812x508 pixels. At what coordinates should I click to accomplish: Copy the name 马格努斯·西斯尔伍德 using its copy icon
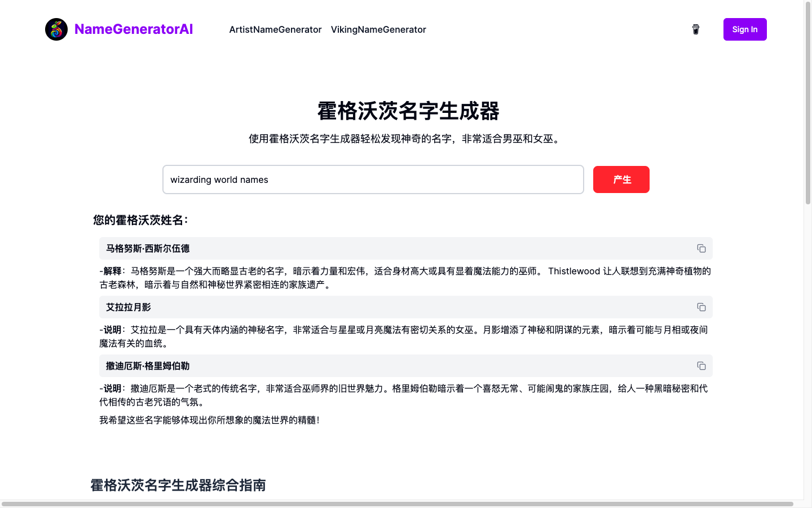(x=701, y=248)
